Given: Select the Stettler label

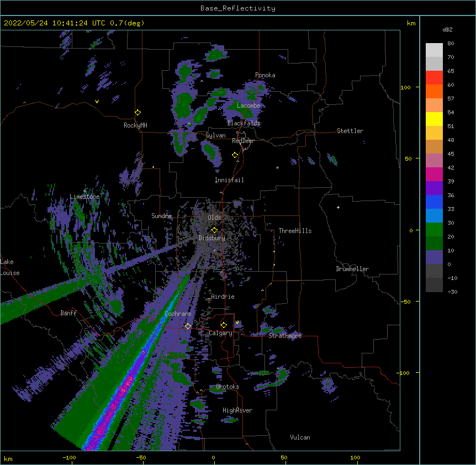Looking at the screenshot, I should pos(350,131).
